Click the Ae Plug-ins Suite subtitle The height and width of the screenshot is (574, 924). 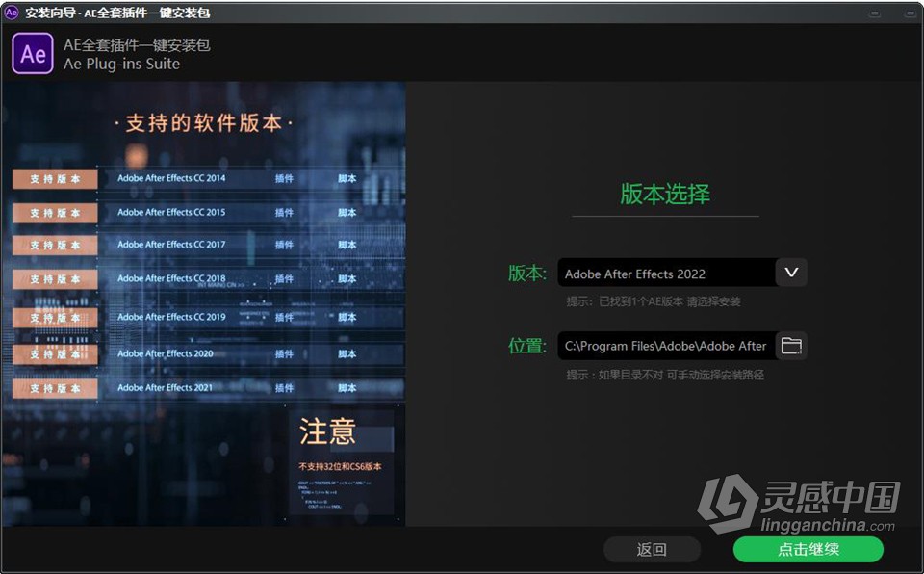tap(122, 64)
